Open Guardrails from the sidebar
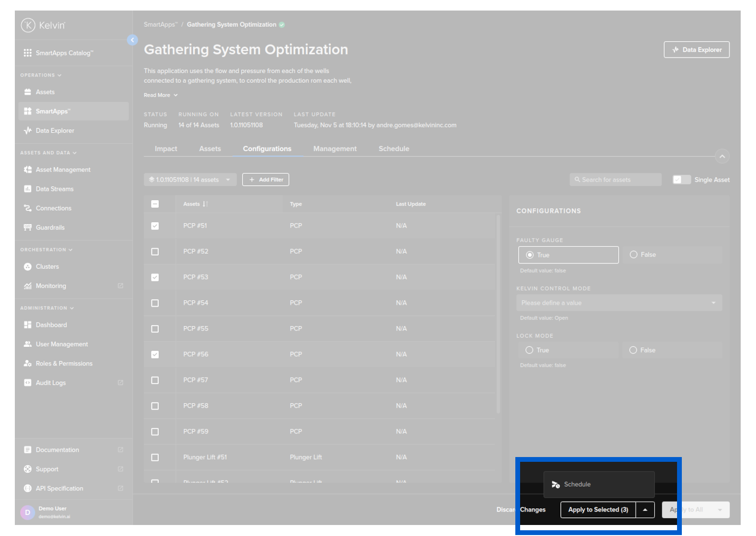Screen dimensions: 756x536 coord(50,227)
